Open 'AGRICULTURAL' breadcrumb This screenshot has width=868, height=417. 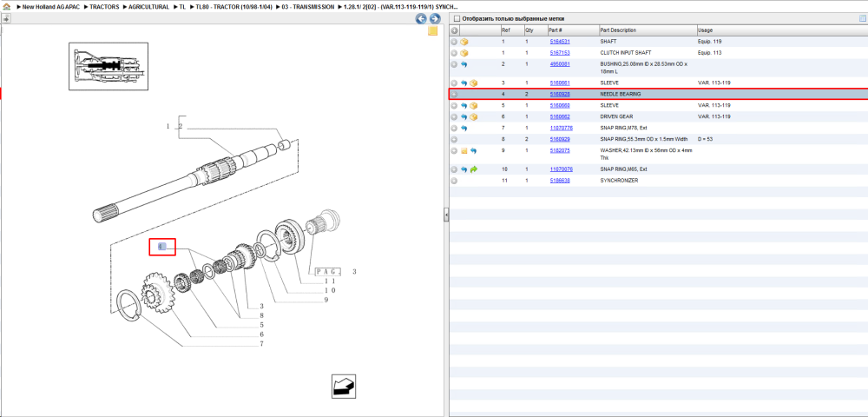tap(149, 7)
